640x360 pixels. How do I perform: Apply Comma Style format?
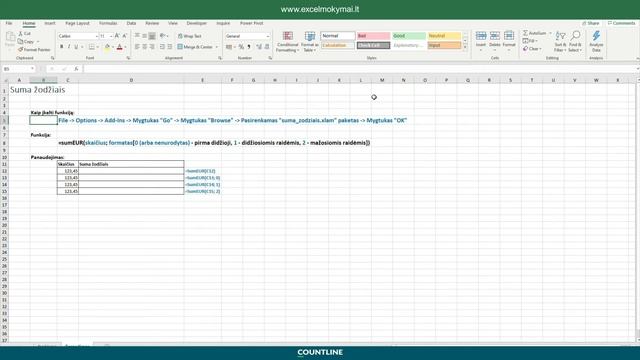249,47
